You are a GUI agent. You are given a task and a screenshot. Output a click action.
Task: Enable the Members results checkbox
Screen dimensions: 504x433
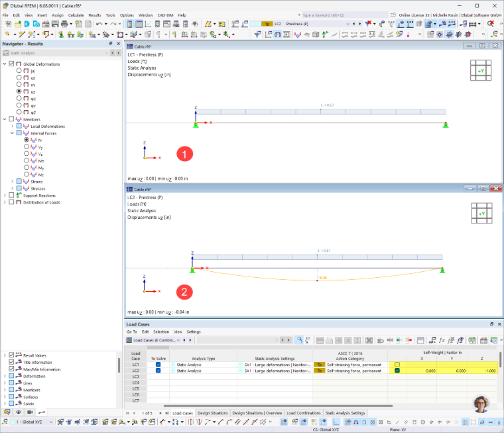click(11, 119)
